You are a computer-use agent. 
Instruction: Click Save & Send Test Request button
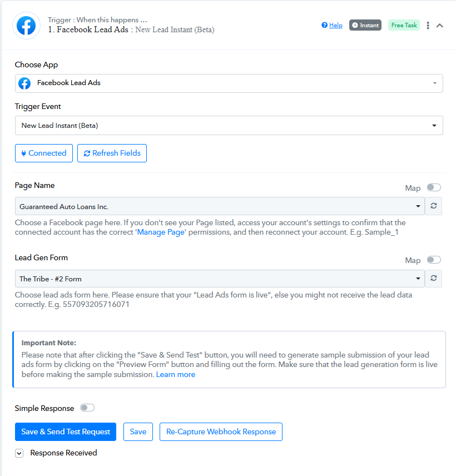(x=66, y=432)
